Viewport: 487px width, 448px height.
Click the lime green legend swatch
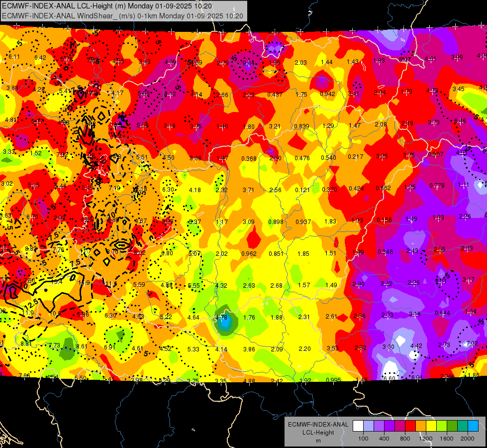442,426
